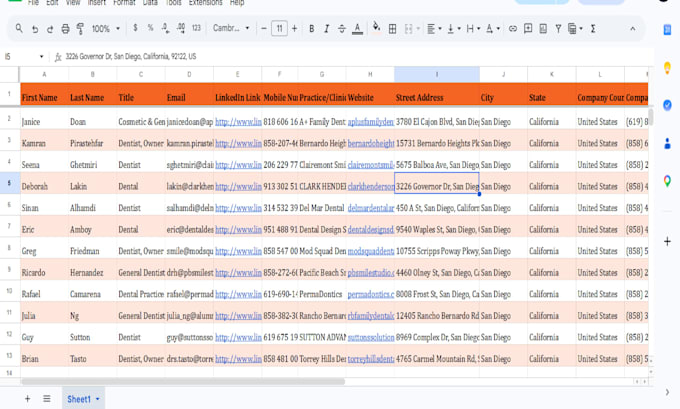Format as percent
This screenshot has height=409, width=680.
[150, 28]
